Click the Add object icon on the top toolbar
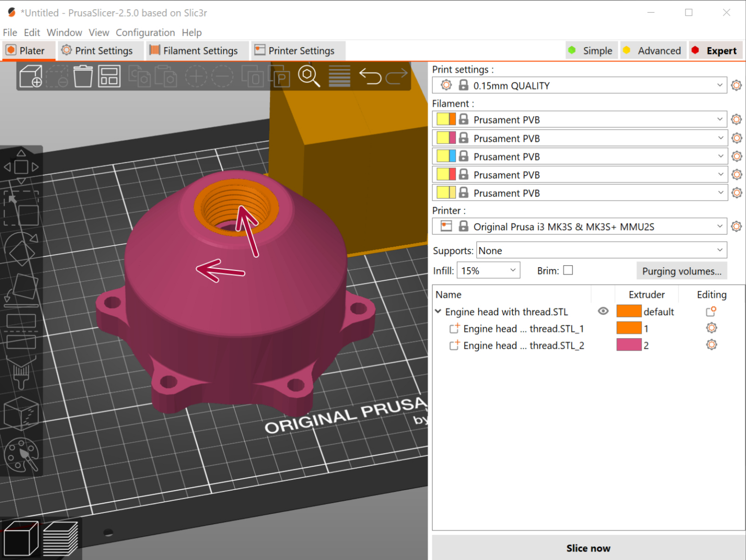746x560 pixels. 30,76
